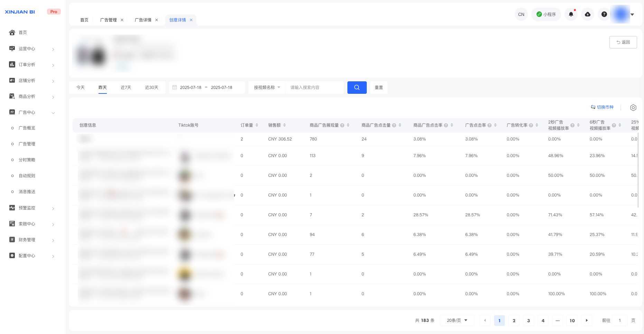Click the 返回 back button
This screenshot has width=644, height=334.
coord(623,42)
